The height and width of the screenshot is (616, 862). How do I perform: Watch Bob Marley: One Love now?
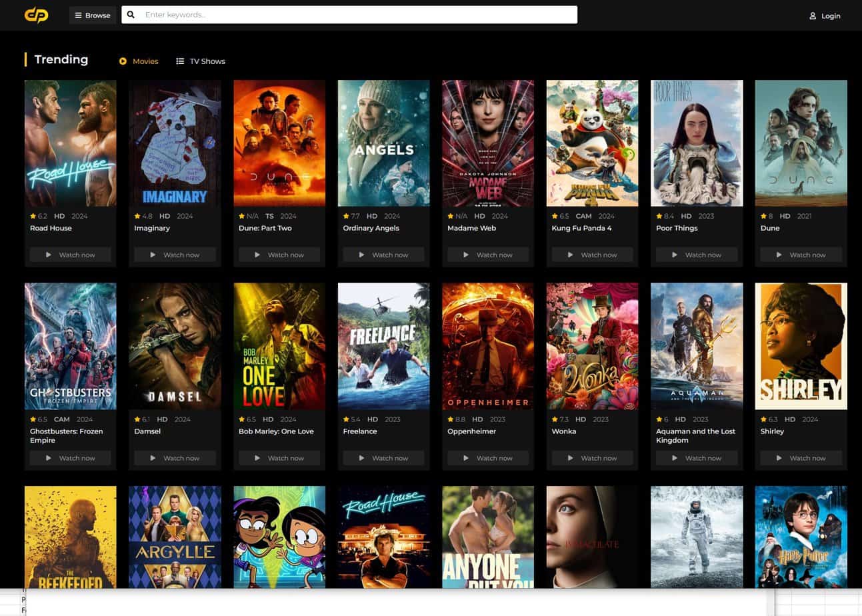[x=279, y=458]
